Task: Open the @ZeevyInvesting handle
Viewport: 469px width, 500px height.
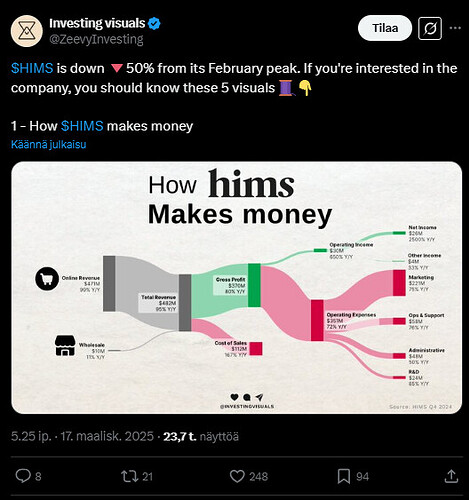Action: pos(96,39)
